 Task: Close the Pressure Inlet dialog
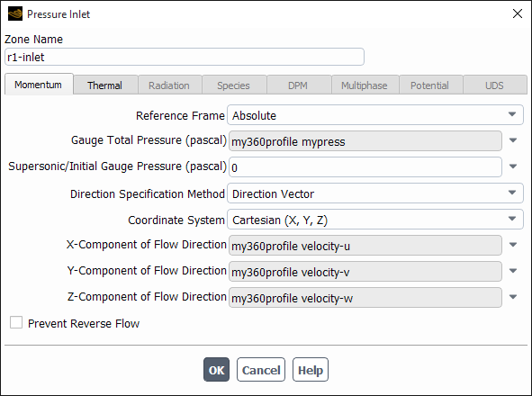(518, 13)
